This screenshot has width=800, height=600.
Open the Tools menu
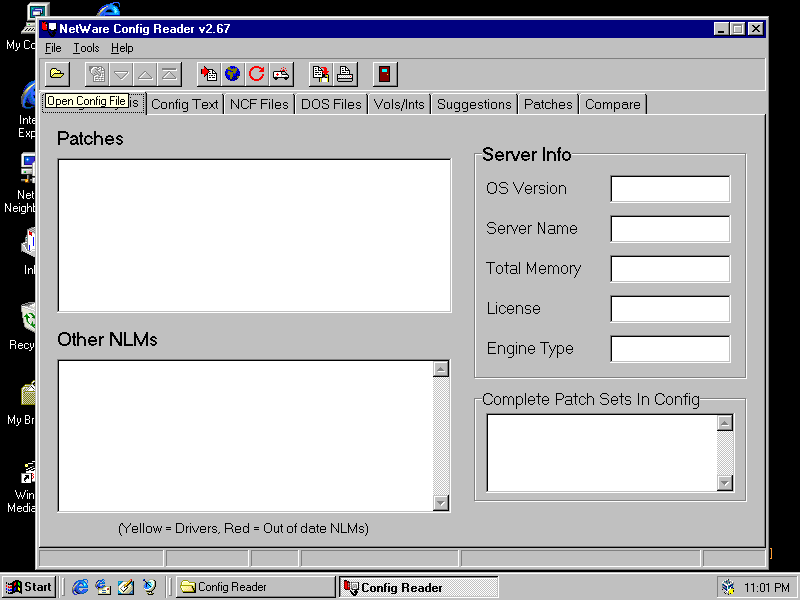[86, 48]
